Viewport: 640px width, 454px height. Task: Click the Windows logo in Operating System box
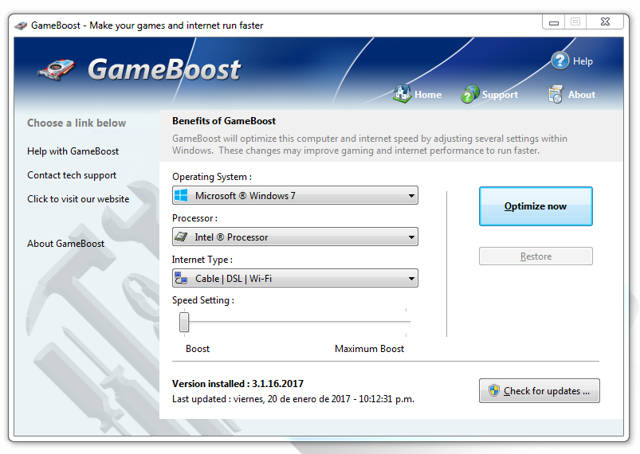click(x=181, y=196)
